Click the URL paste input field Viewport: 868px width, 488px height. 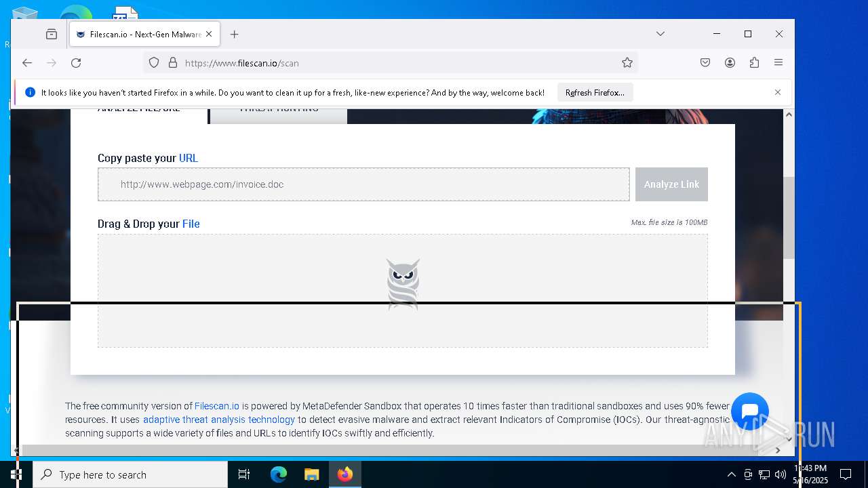click(363, 184)
